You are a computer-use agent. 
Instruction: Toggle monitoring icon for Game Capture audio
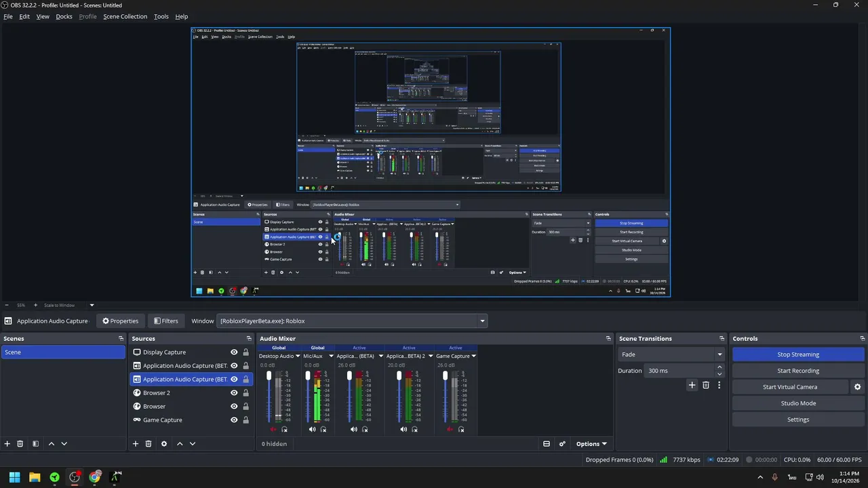coord(460,430)
